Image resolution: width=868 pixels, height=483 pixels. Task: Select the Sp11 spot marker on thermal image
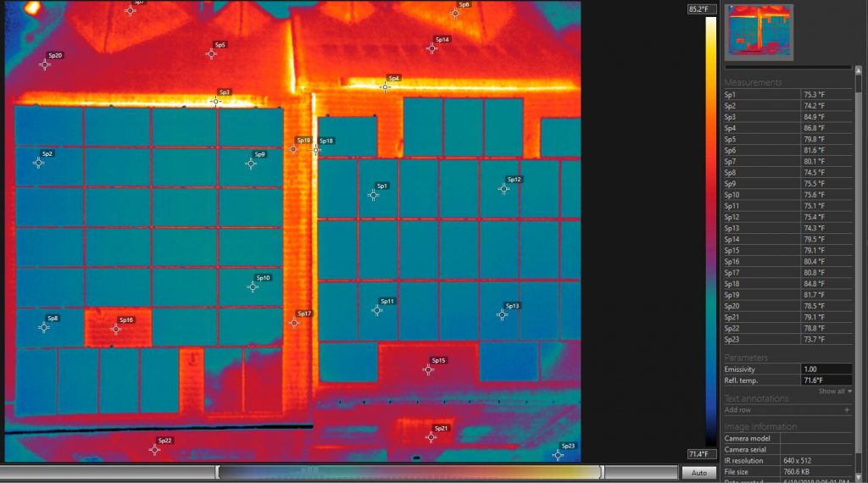point(377,310)
